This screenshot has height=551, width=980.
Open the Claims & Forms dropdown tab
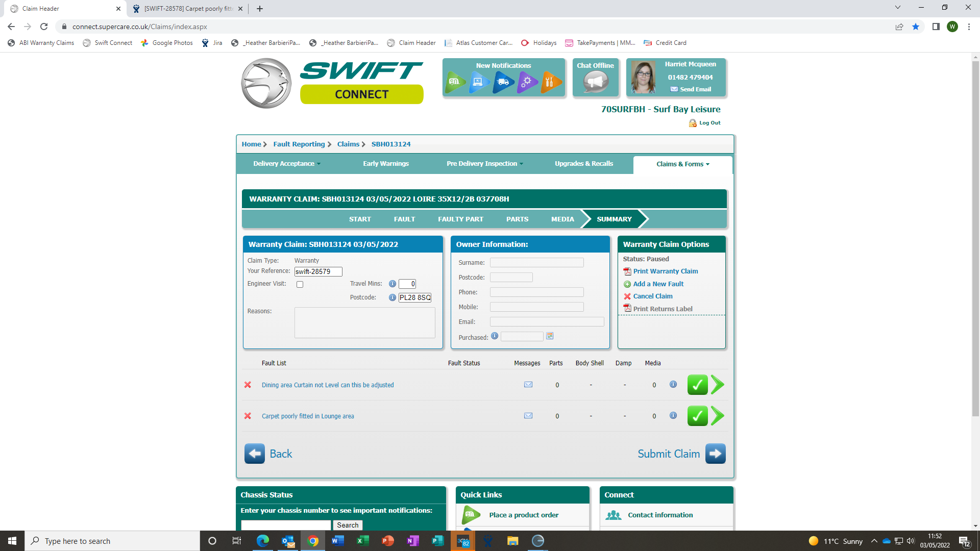(x=682, y=164)
